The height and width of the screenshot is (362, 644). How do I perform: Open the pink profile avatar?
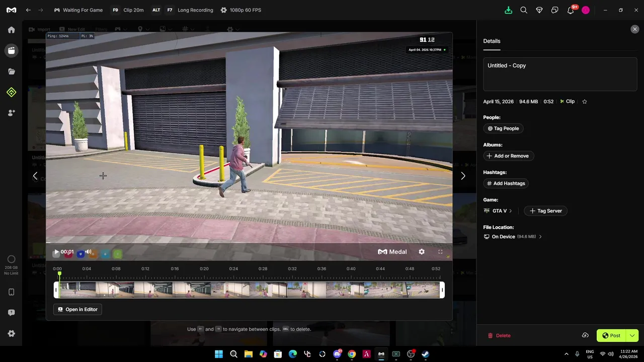coord(586,10)
